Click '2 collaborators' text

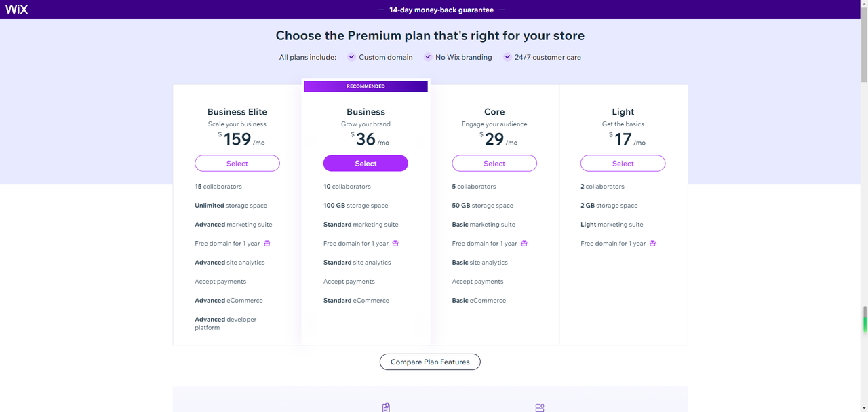[602, 187]
